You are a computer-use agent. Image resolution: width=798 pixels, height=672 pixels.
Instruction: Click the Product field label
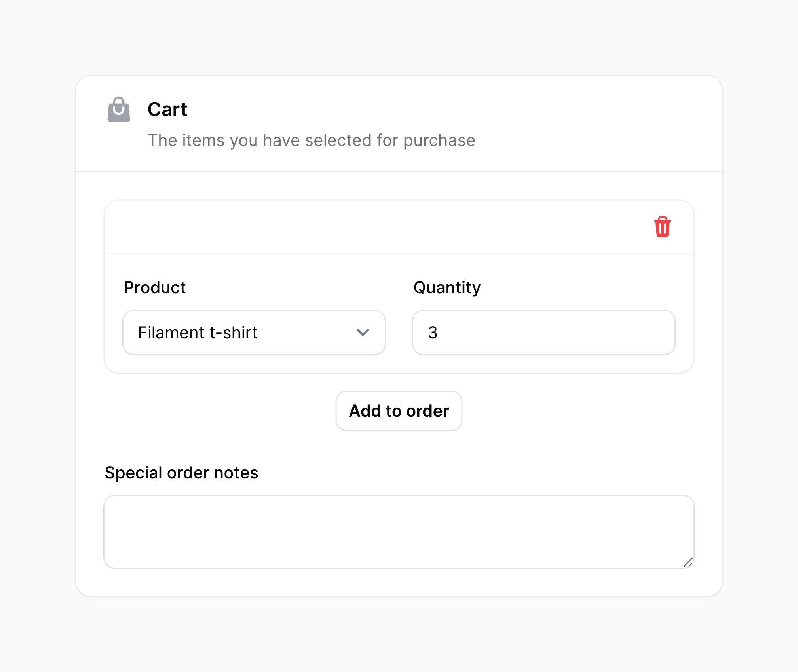[x=154, y=287]
